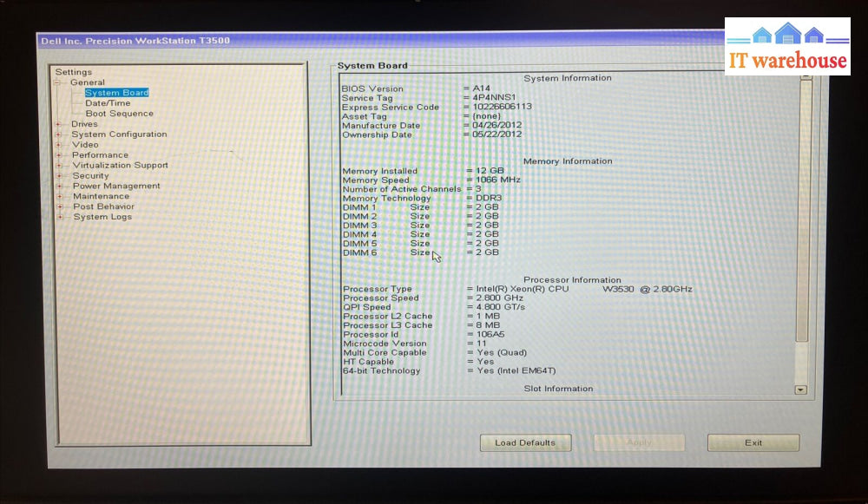Screen dimensions: 868x504
Task: Expand the Security node
Action: click(59, 176)
